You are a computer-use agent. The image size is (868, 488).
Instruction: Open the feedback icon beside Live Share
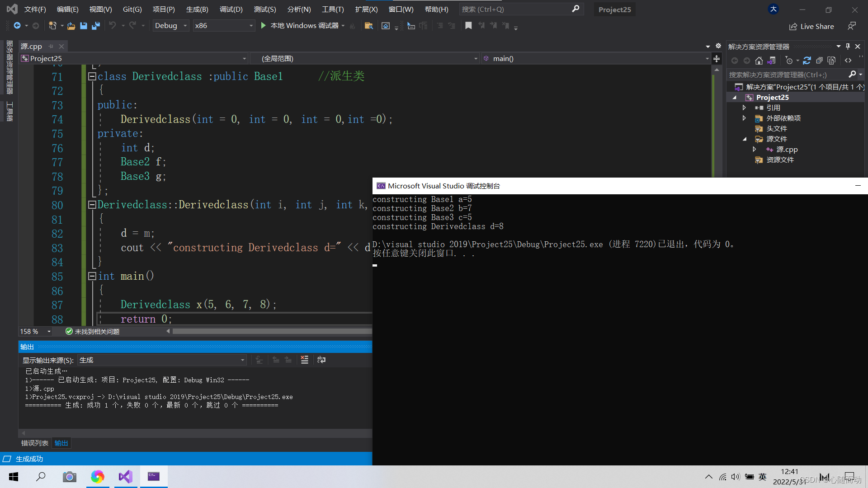pos(852,26)
